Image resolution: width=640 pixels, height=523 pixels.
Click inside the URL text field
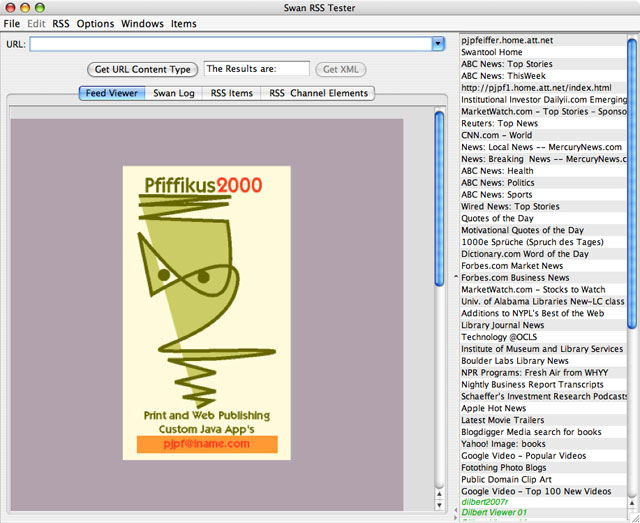pos(230,44)
